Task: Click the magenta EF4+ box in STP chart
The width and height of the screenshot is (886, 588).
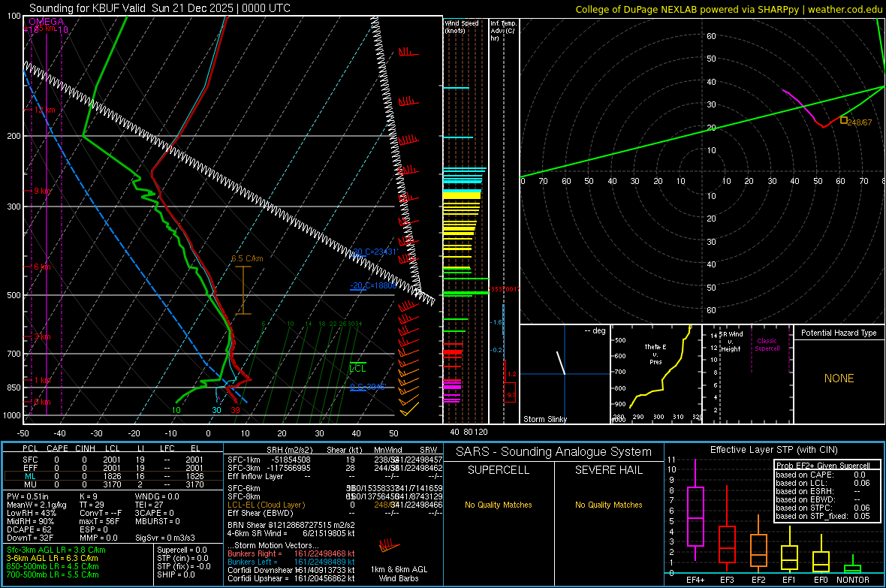Action: pos(695,516)
